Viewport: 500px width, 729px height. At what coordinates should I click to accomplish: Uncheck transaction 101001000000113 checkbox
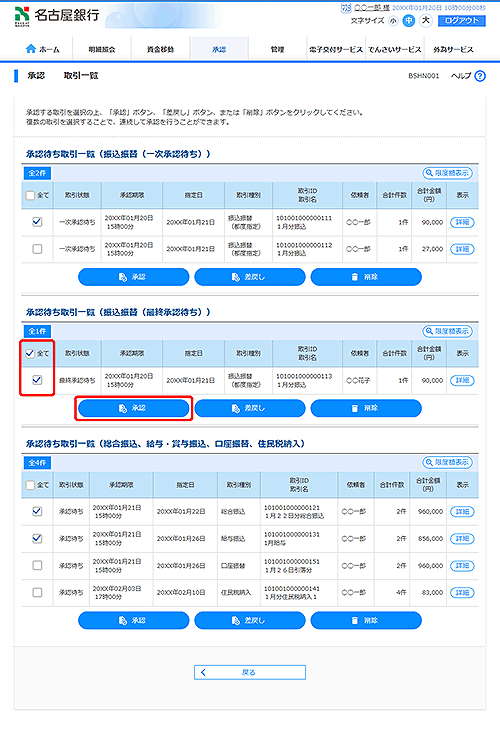37,380
